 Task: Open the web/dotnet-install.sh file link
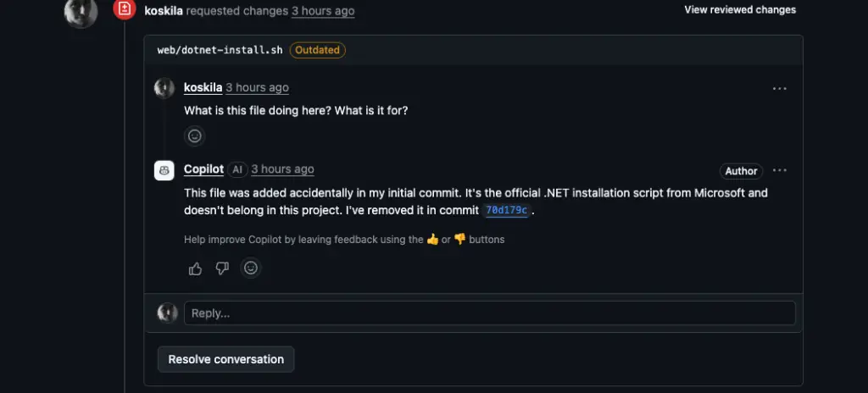pyautogui.click(x=220, y=50)
